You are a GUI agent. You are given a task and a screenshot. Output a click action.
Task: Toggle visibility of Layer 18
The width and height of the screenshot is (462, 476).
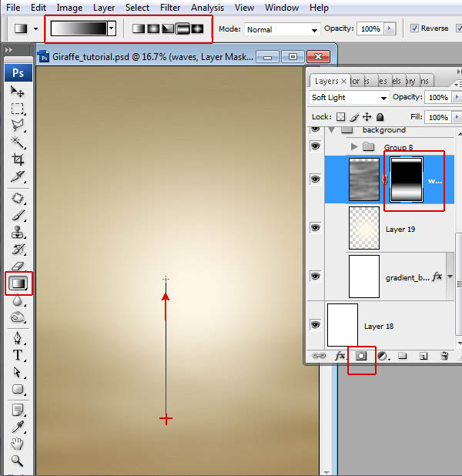pyautogui.click(x=316, y=325)
